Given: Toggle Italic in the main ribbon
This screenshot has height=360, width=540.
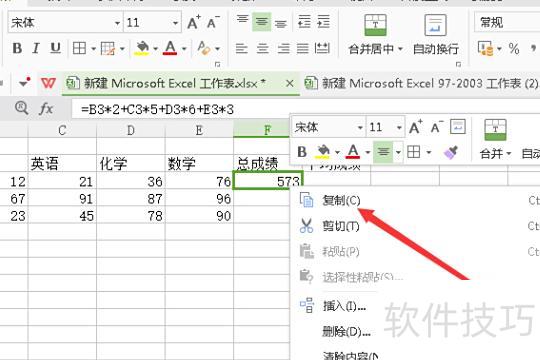Looking at the screenshot, I should coord(36,48).
